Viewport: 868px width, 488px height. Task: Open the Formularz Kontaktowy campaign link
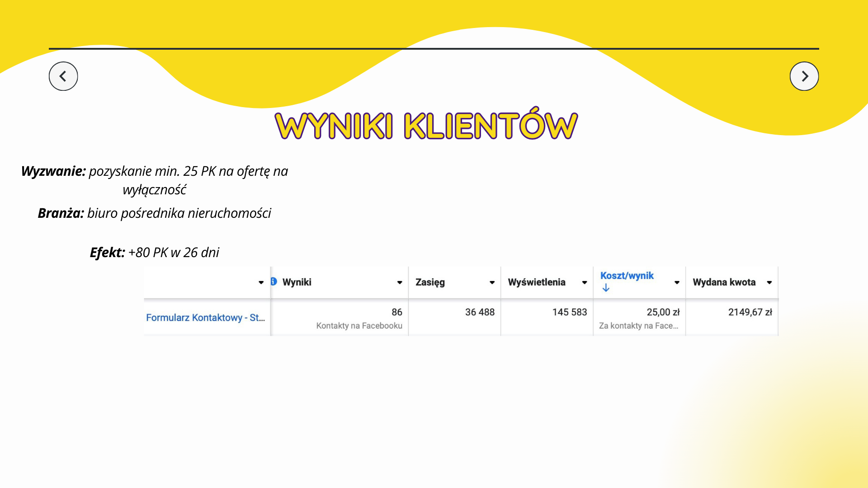tap(205, 318)
